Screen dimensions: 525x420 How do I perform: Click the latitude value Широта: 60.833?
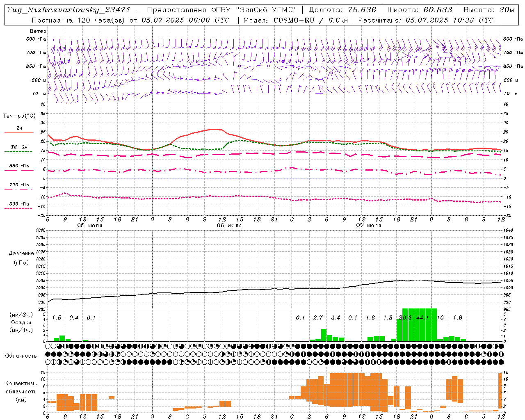[x=420, y=10]
